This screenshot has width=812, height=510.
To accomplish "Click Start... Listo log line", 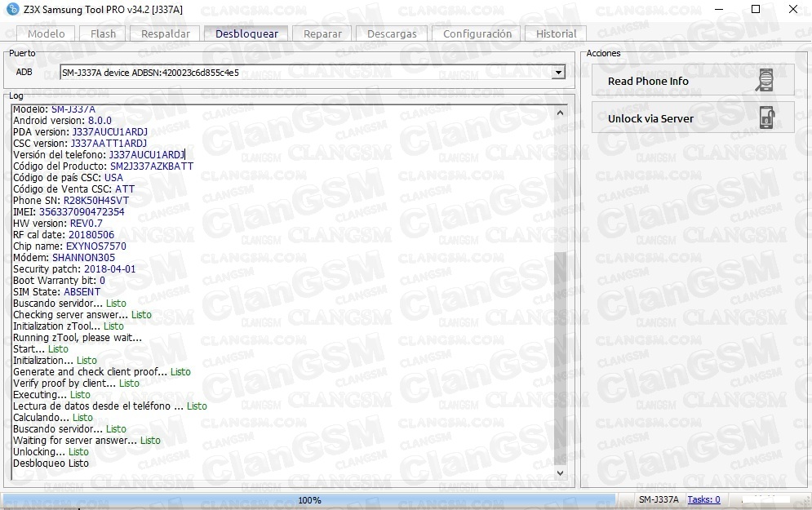I will coord(40,349).
